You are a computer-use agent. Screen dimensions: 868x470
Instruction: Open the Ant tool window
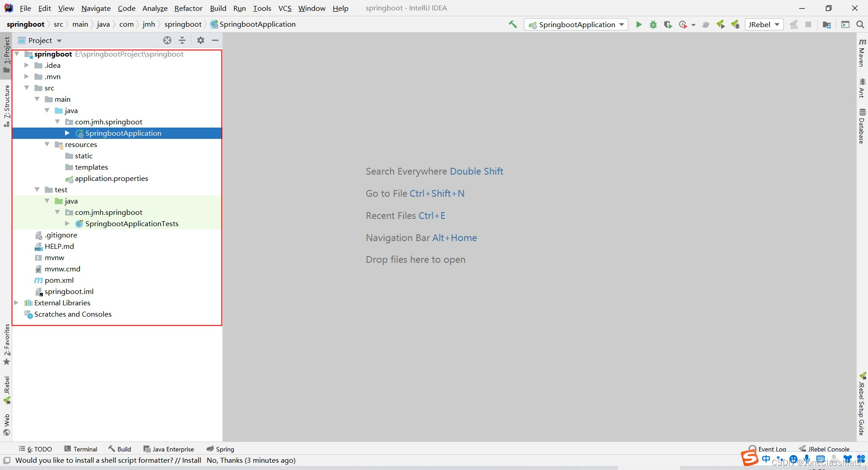click(x=862, y=88)
